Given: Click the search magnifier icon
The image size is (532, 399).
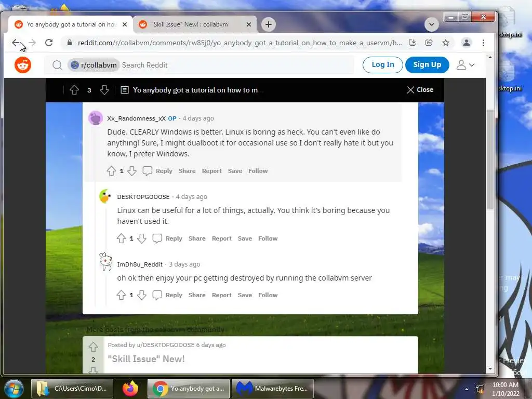Looking at the screenshot, I should [x=57, y=65].
